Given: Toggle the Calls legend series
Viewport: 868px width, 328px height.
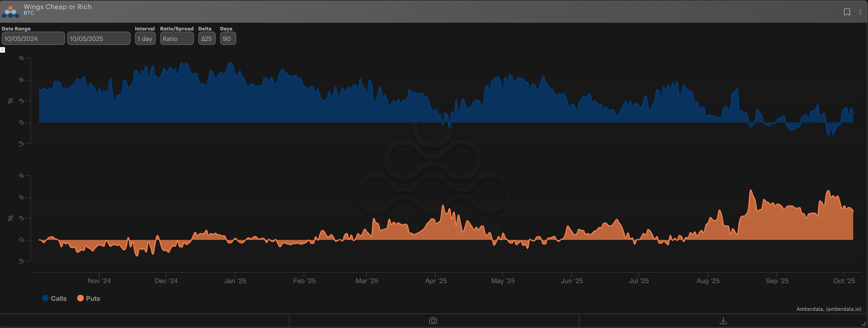Looking at the screenshot, I should pos(58,299).
